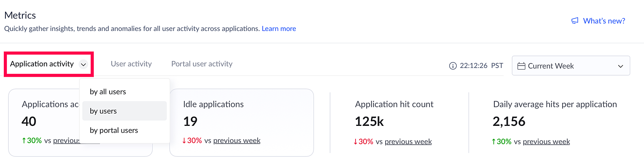This screenshot has width=644, height=166.
Task: Choose the "by users" menu option
Action: [103, 111]
